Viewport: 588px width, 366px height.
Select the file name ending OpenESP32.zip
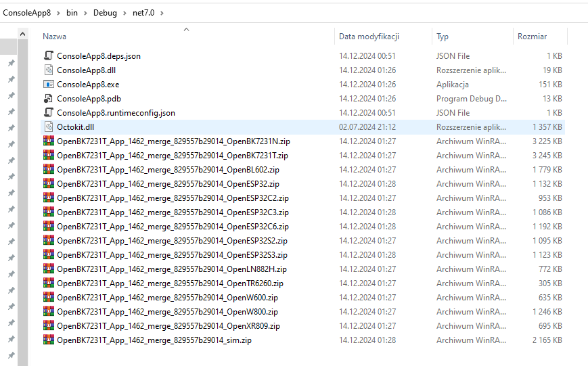(x=168, y=184)
